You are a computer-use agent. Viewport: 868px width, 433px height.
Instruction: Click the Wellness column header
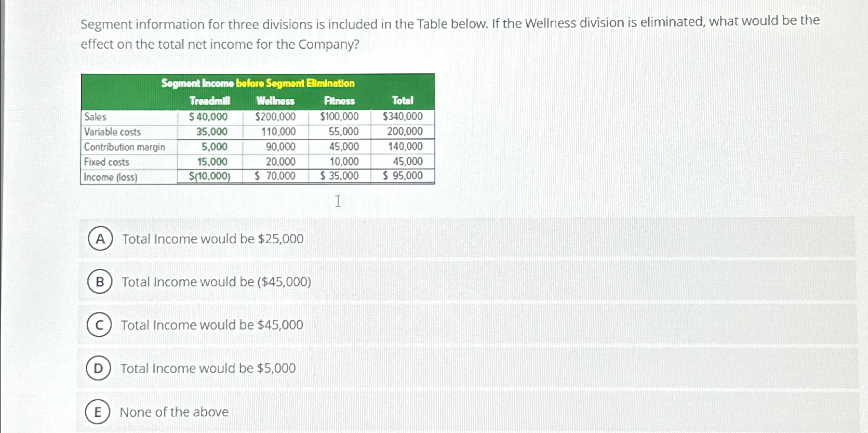(276, 101)
